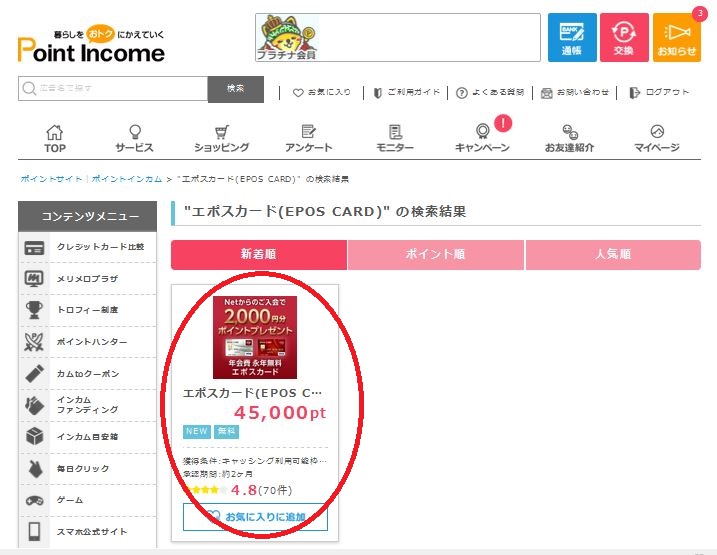Open マイページ from the navigation bar
The width and height of the screenshot is (717, 555).
point(657,139)
